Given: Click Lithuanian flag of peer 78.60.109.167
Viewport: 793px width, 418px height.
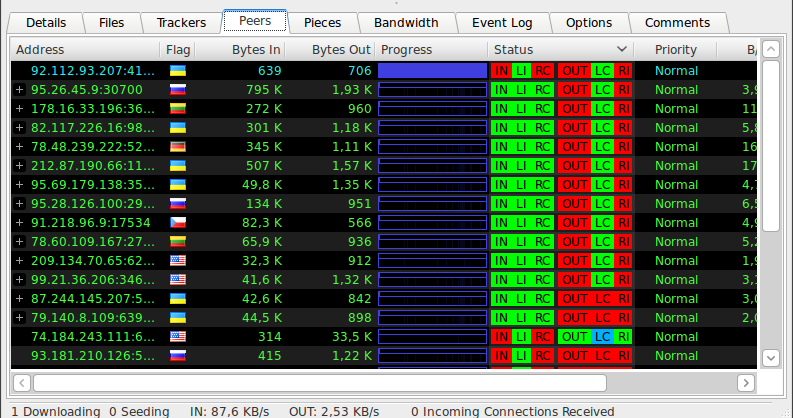Looking at the screenshot, I should [178, 242].
